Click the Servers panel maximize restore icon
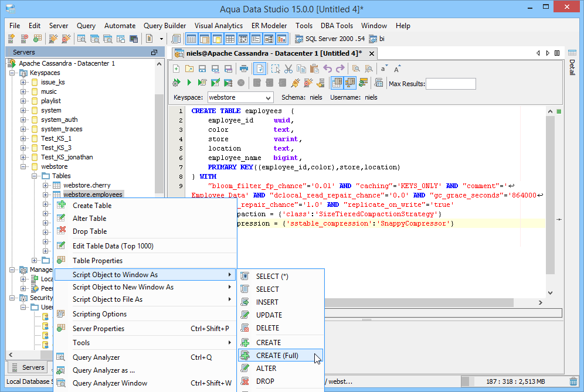 coord(154,53)
